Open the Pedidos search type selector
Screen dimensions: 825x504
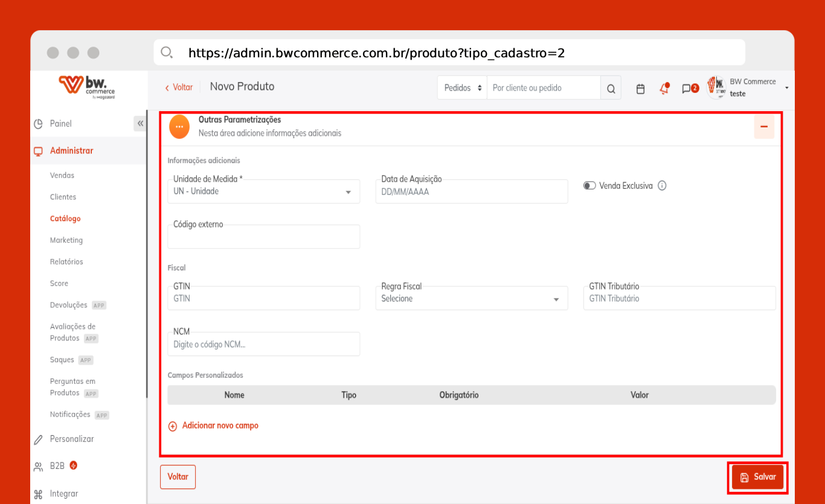pyautogui.click(x=462, y=88)
